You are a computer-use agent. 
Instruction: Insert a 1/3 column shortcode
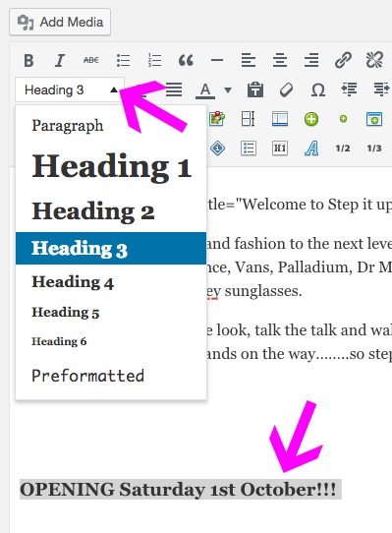tap(374, 148)
